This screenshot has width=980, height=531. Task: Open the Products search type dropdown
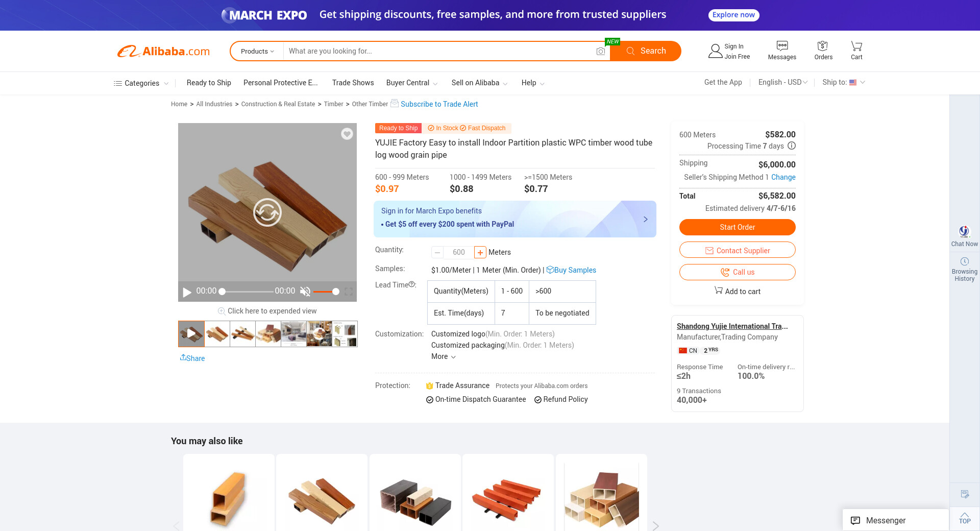(x=257, y=51)
